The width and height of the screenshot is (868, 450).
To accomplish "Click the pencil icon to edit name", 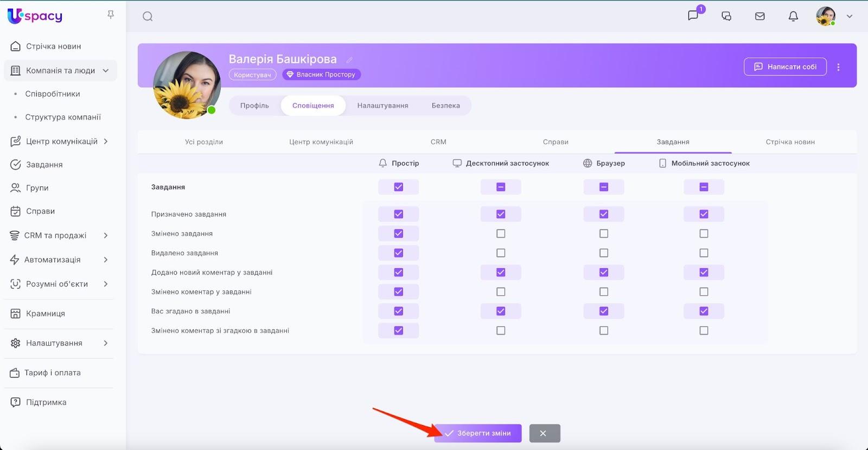I will point(349,60).
